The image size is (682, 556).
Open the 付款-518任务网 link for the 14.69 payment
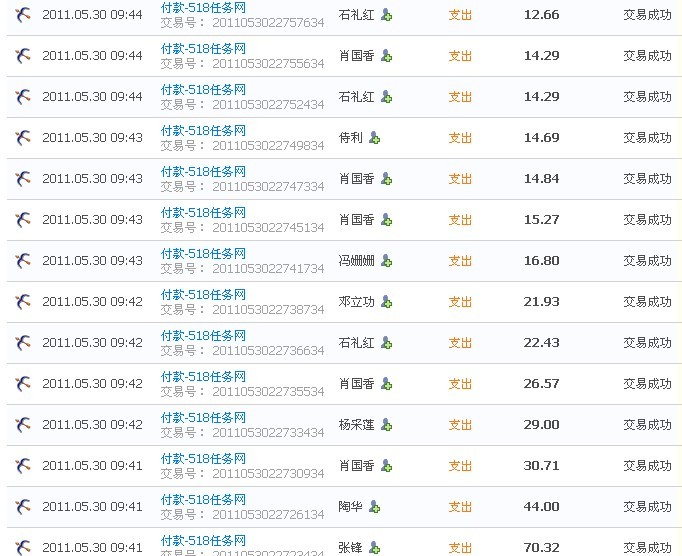tap(203, 131)
